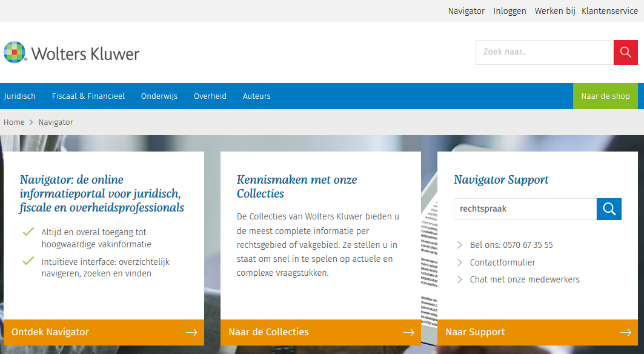Image resolution: width=644 pixels, height=354 pixels.
Task: Go to Home in the breadcrumb
Action: (x=14, y=122)
